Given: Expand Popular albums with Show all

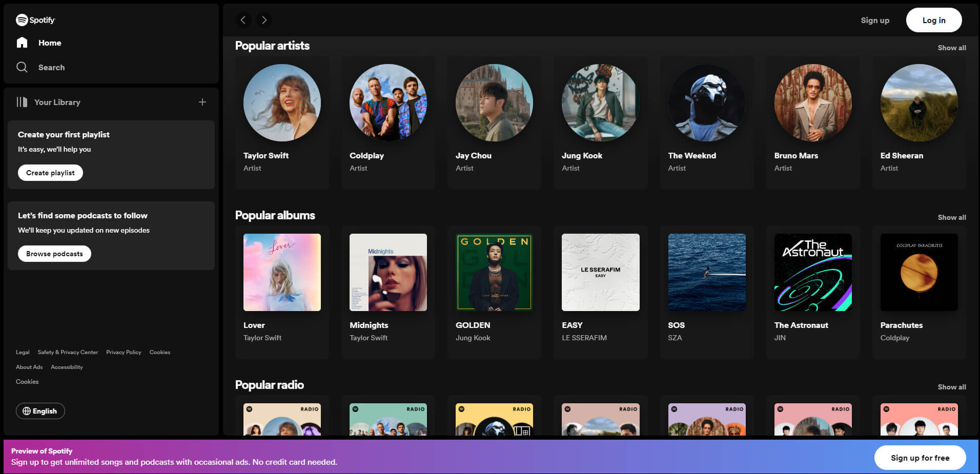Looking at the screenshot, I should pyautogui.click(x=951, y=217).
